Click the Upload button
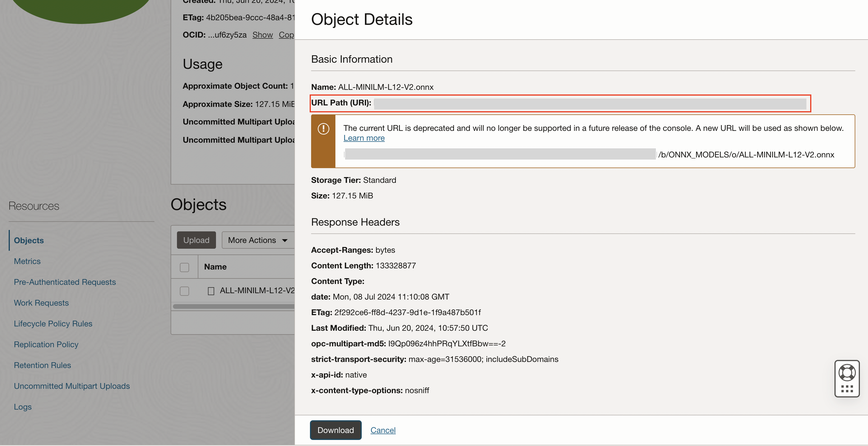The image size is (868, 446). click(196, 240)
